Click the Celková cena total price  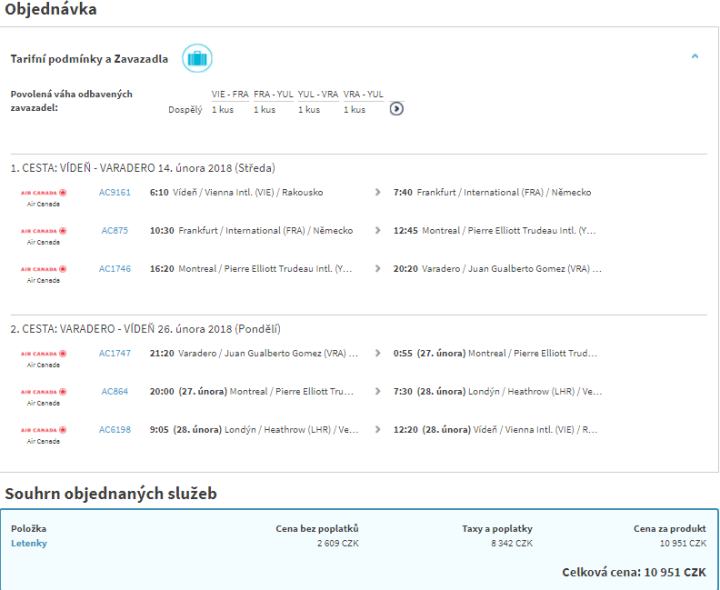[x=635, y=572]
